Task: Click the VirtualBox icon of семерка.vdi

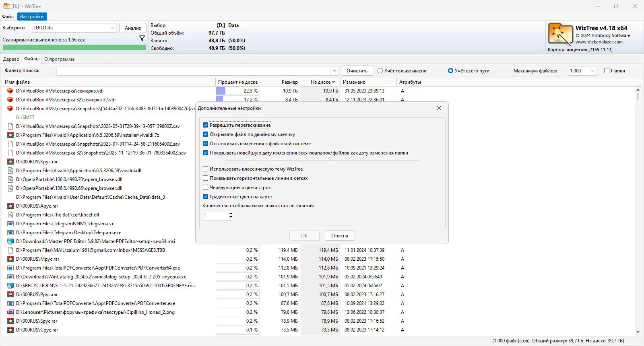Action: 10,91
